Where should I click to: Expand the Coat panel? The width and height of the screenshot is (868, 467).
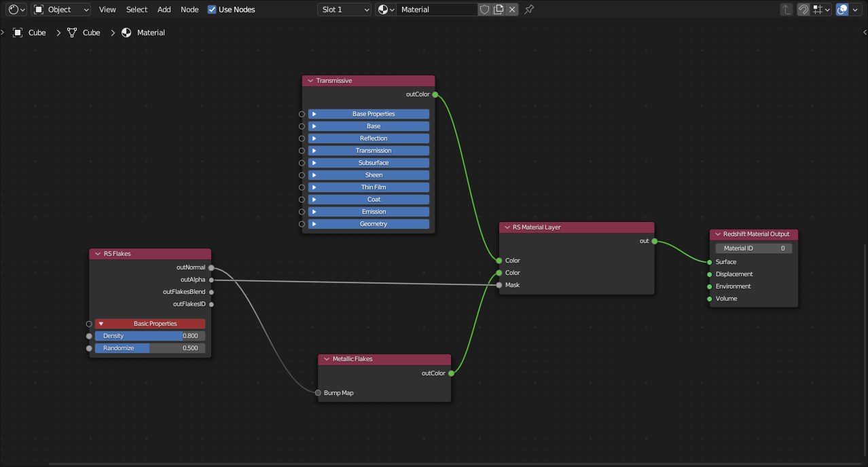[369, 200]
